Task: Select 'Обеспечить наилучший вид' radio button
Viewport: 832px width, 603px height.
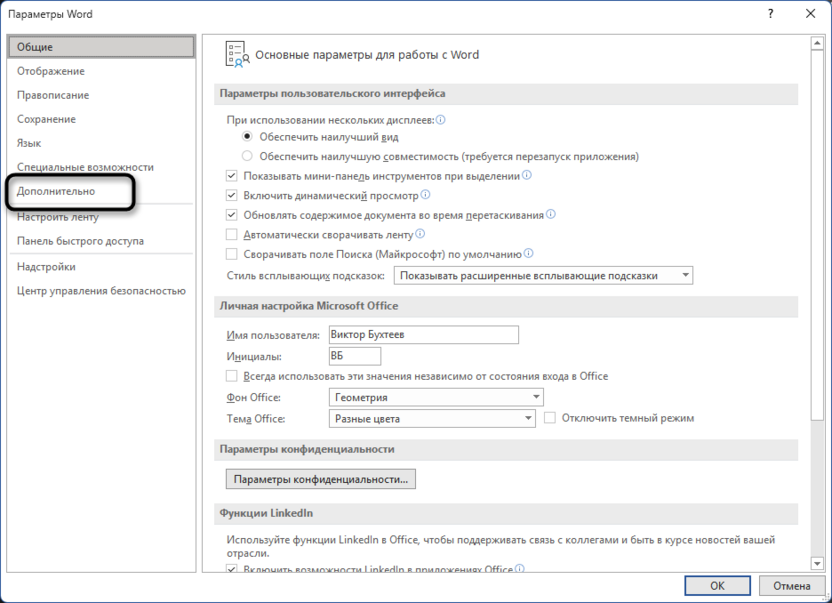Action: click(x=247, y=137)
